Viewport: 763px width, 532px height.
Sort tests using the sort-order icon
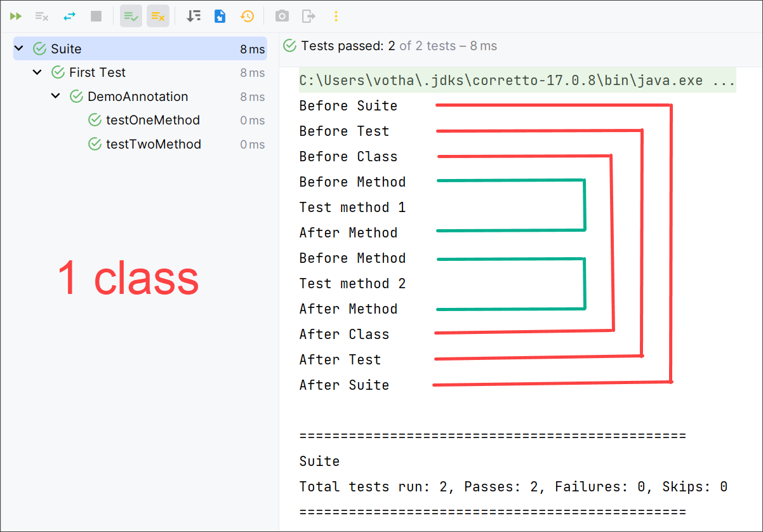194,16
